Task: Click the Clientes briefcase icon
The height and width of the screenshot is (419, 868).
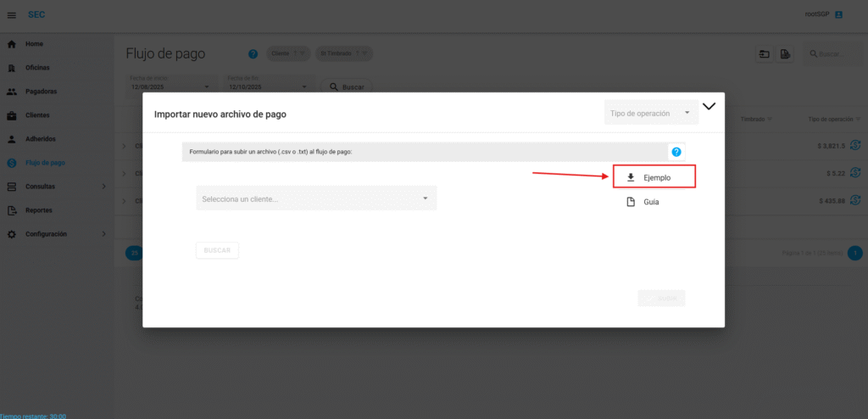Action: click(11, 115)
